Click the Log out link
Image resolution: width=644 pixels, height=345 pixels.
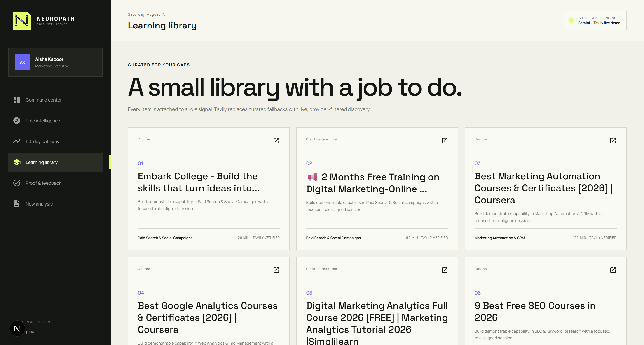tap(30, 331)
